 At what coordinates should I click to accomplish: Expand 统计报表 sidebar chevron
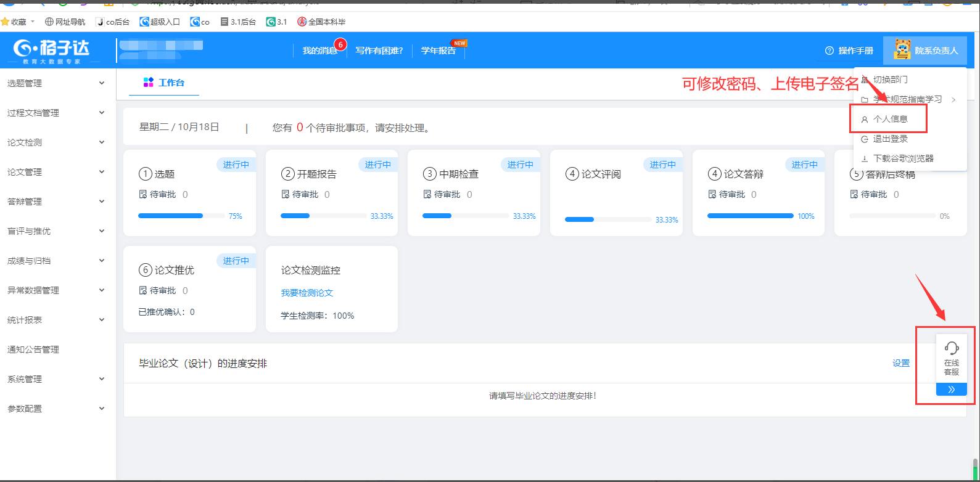[x=102, y=320]
